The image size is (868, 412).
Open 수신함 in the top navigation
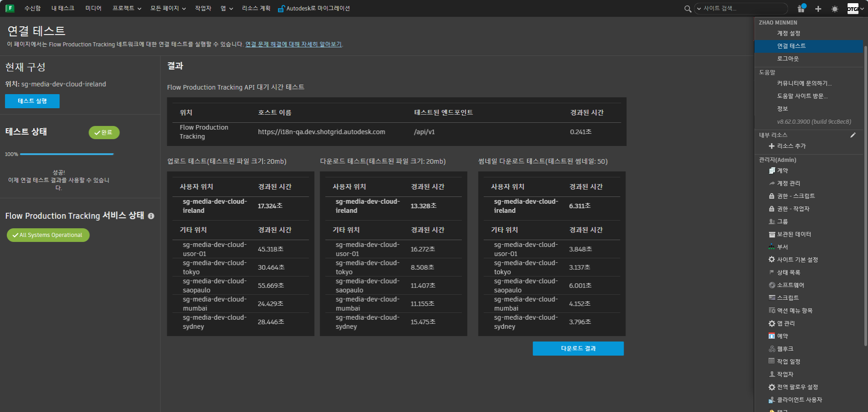[x=32, y=9]
